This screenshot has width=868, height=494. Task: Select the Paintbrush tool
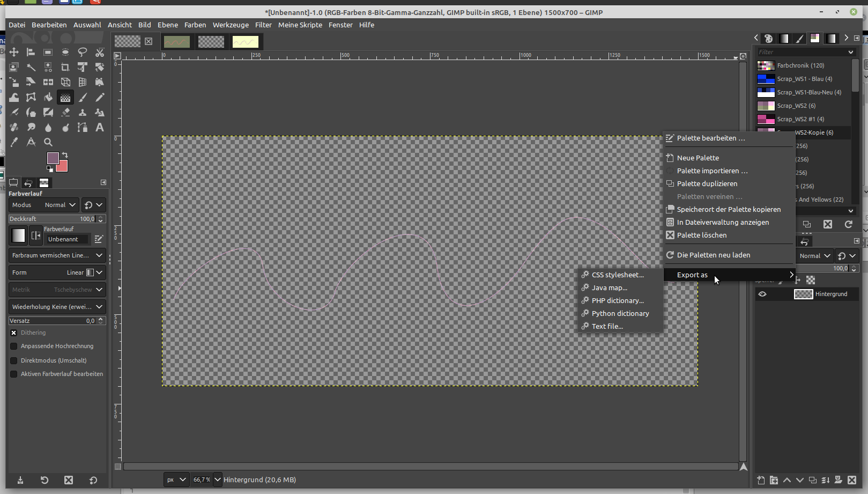[83, 97]
